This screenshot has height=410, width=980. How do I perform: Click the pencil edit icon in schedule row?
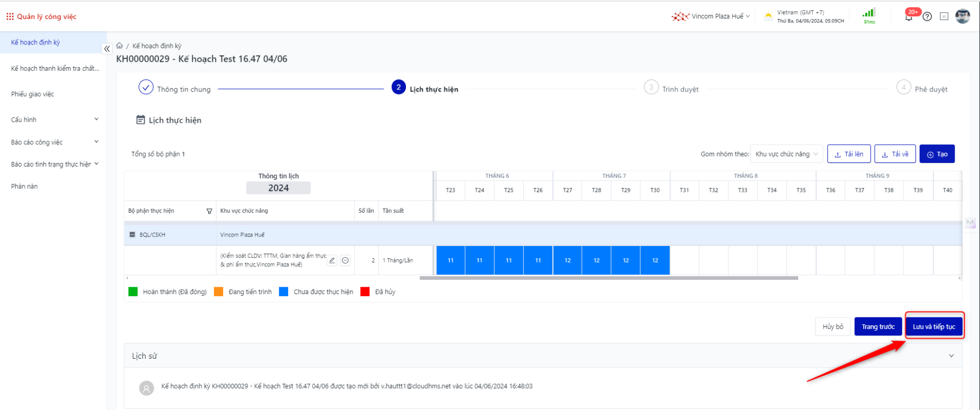coord(332,260)
